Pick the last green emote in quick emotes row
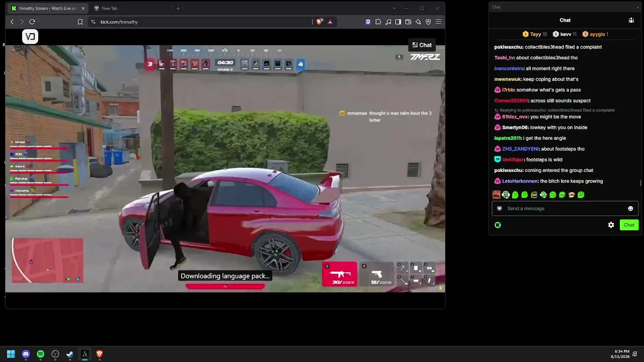The height and width of the screenshot is (362, 644). coord(581,195)
